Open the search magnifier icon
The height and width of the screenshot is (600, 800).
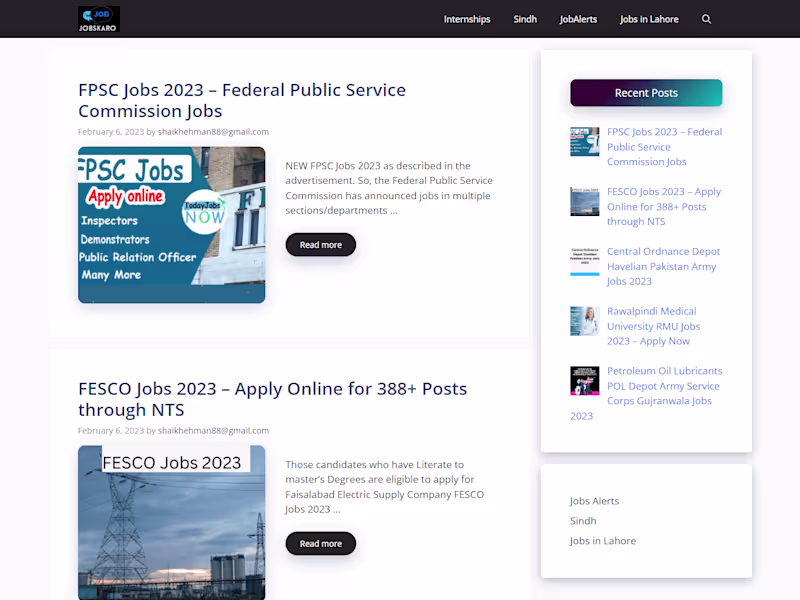pos(706,19)
